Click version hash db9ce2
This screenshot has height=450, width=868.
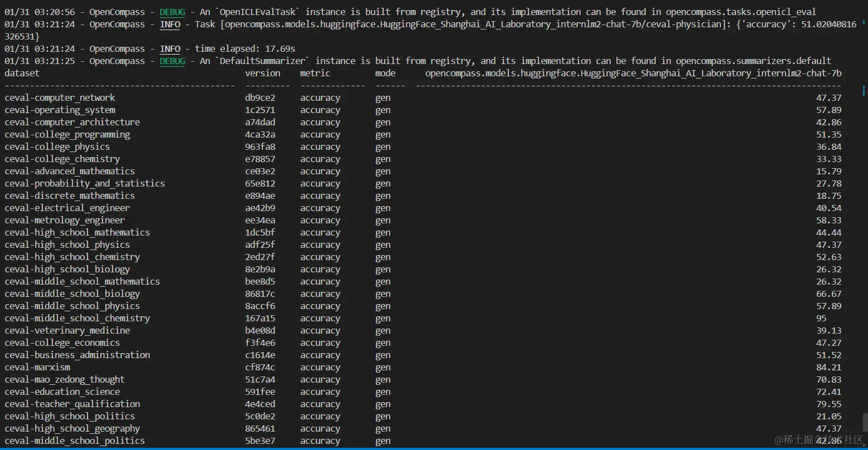[260, 97]
